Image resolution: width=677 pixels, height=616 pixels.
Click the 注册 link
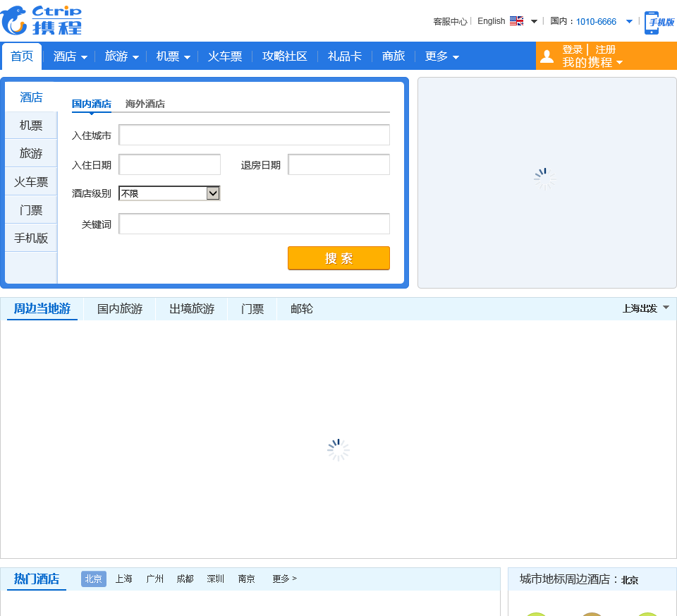pyautogui.click(x=605, y=49)
